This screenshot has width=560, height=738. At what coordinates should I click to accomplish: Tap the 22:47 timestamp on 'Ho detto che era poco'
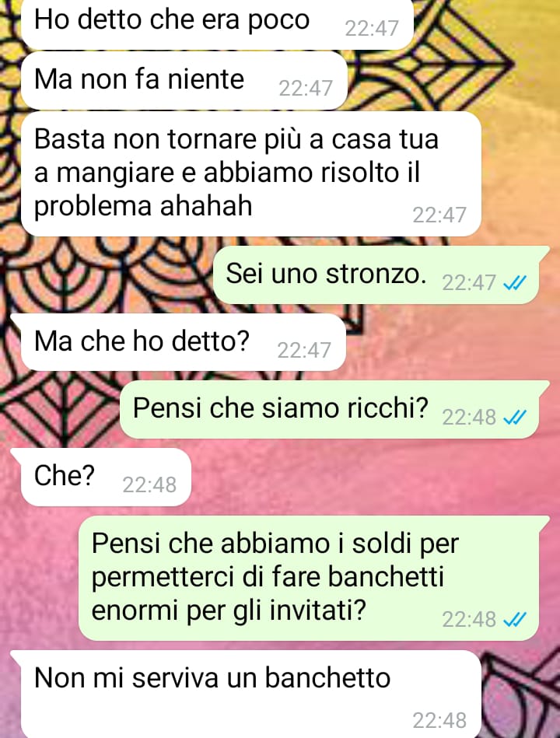(x=372, y=29)
